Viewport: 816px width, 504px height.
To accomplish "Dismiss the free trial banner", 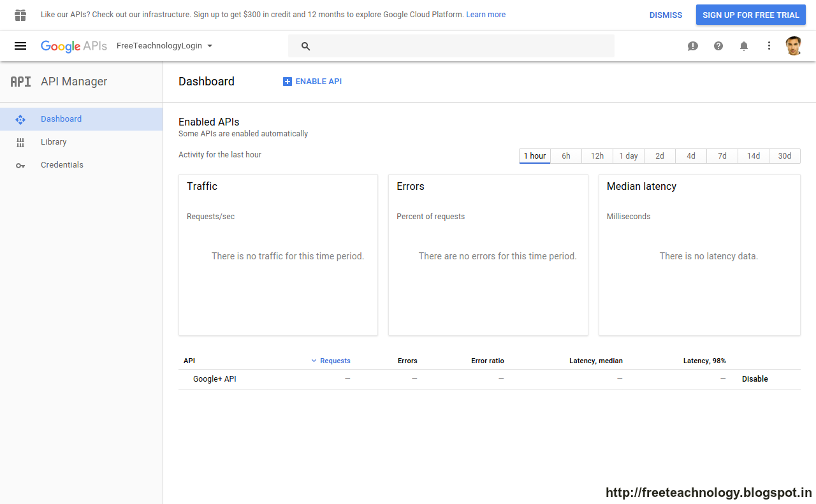I will [666, 15].
